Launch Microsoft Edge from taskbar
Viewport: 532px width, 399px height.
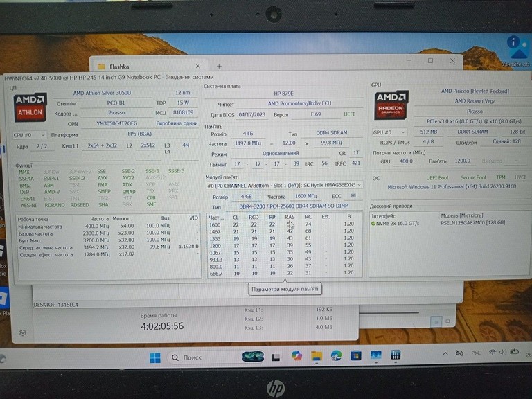coord(336,355)
